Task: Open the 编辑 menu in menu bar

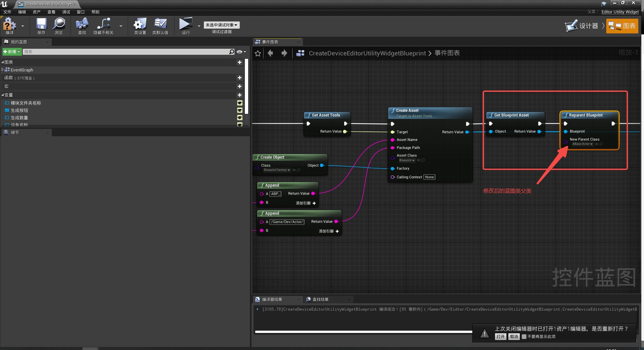Action: (21, 12)
